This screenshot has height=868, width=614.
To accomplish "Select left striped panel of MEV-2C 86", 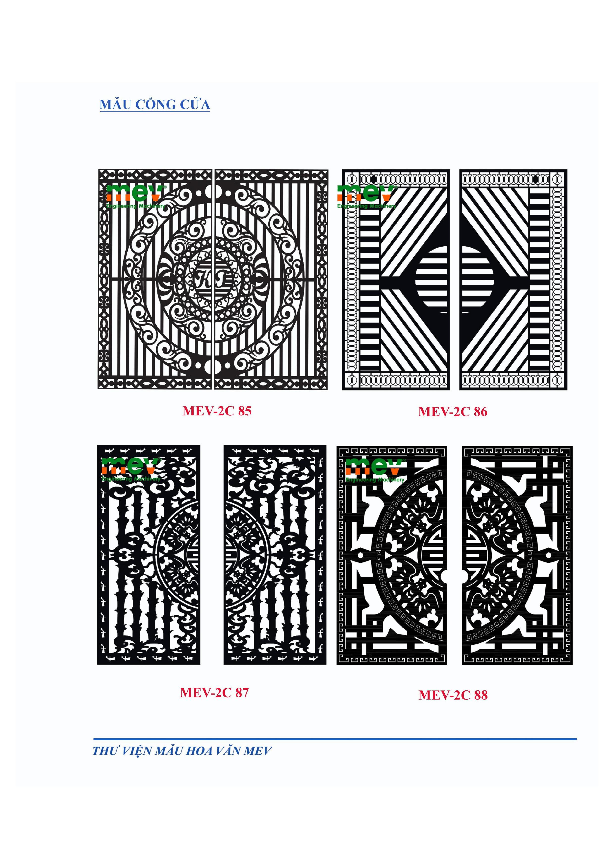I will pyautogui.click(x=396, y=279).
